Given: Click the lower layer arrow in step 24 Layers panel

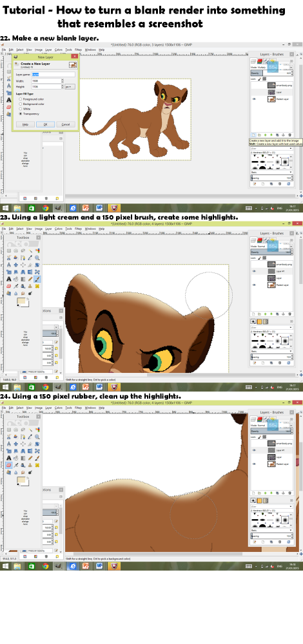Looking at the screenshot, I should [271, 493].
